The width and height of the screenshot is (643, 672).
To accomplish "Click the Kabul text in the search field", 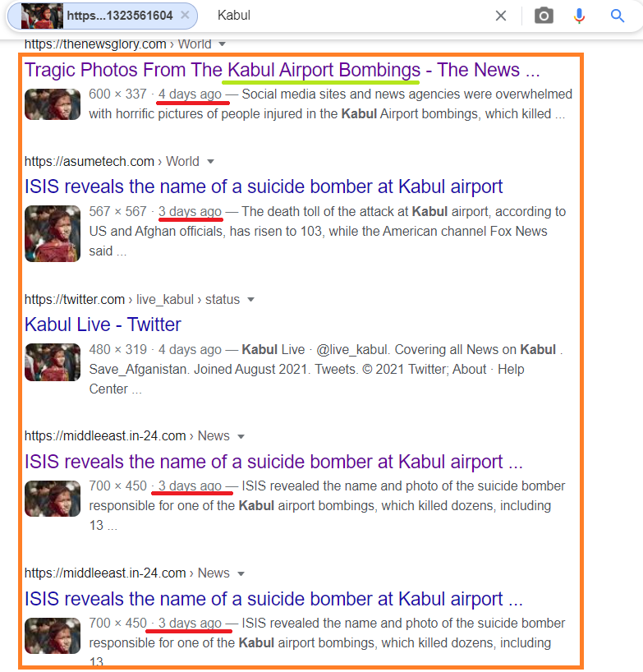I will (x=234, y=16).
